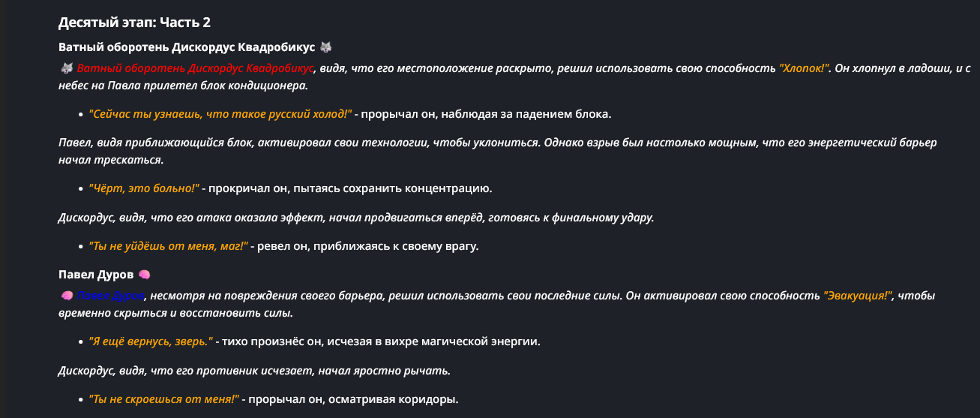Click the quote "Я ещё вернусь, зверь."

click(151, 341)
